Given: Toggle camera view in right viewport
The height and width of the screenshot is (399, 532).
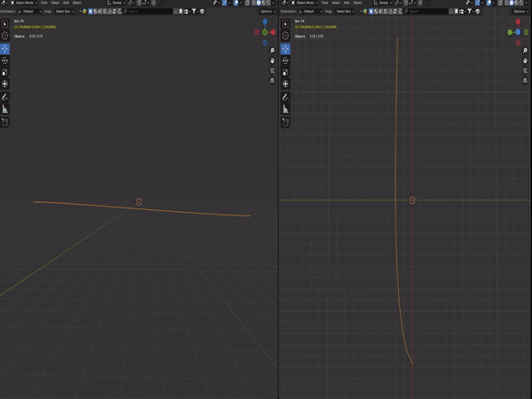Looking at the screenshot, I should pos(525,71).
